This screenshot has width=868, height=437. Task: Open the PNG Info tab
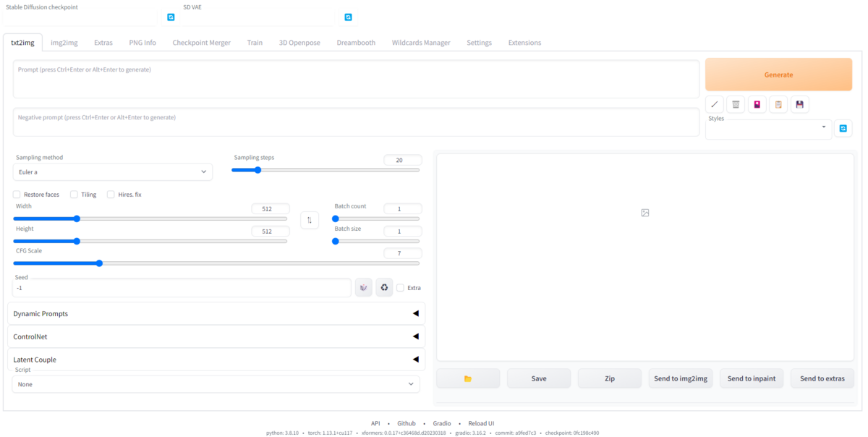tap(142, 43)
